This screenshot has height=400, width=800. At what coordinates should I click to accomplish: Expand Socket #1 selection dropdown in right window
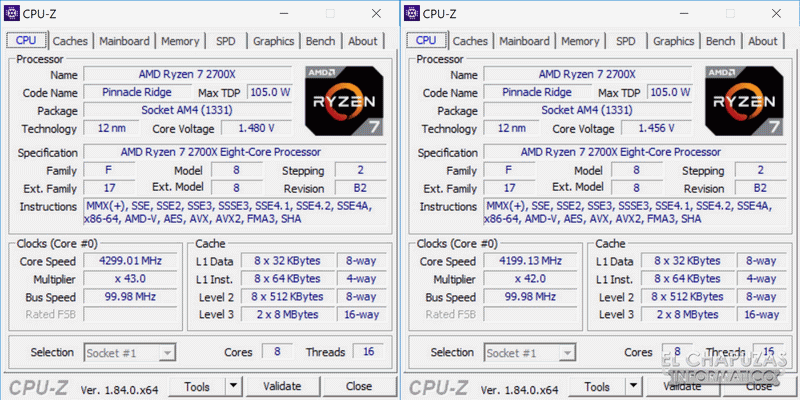[x=567, y=353]
